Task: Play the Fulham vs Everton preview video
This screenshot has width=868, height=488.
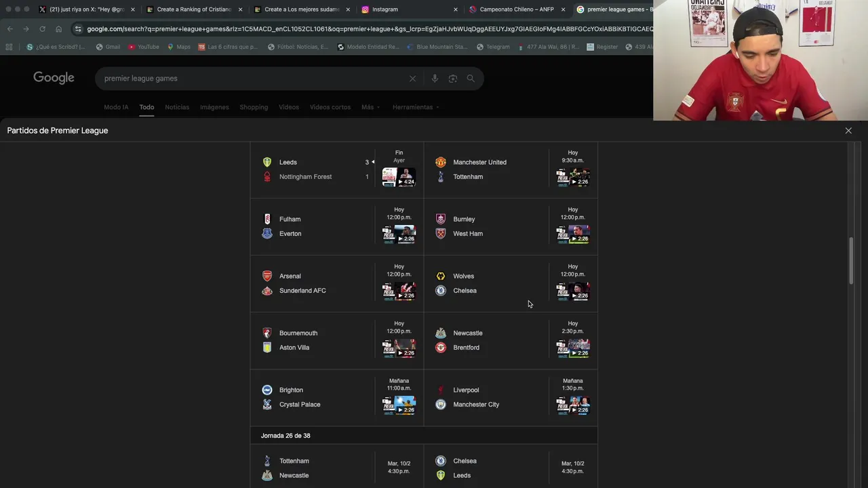Action: point(399,234)
